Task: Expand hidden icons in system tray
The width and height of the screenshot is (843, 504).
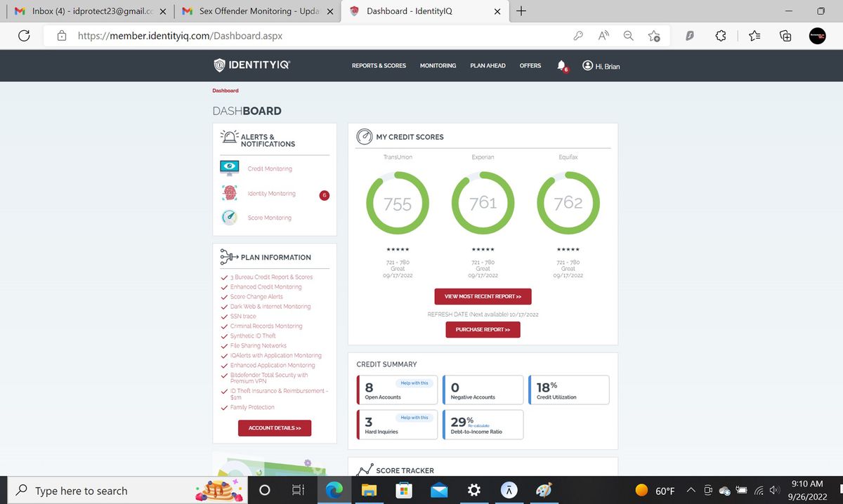Action: click(691, 489)
